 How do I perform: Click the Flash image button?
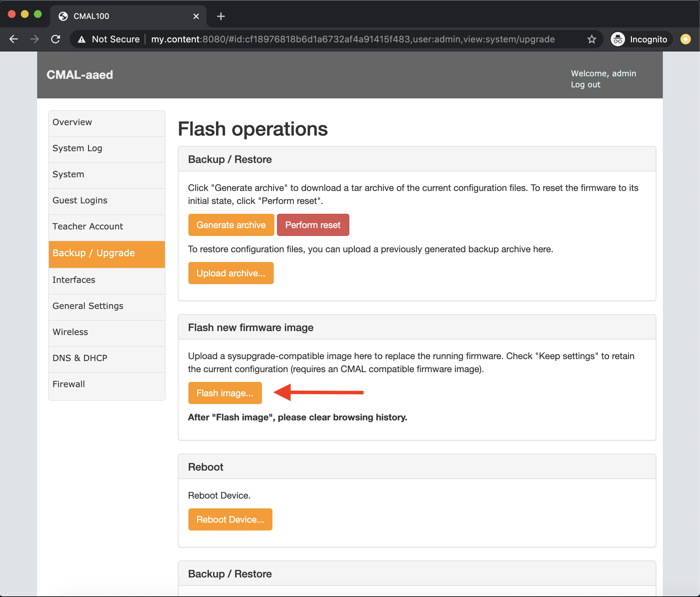tap(225, 393)
